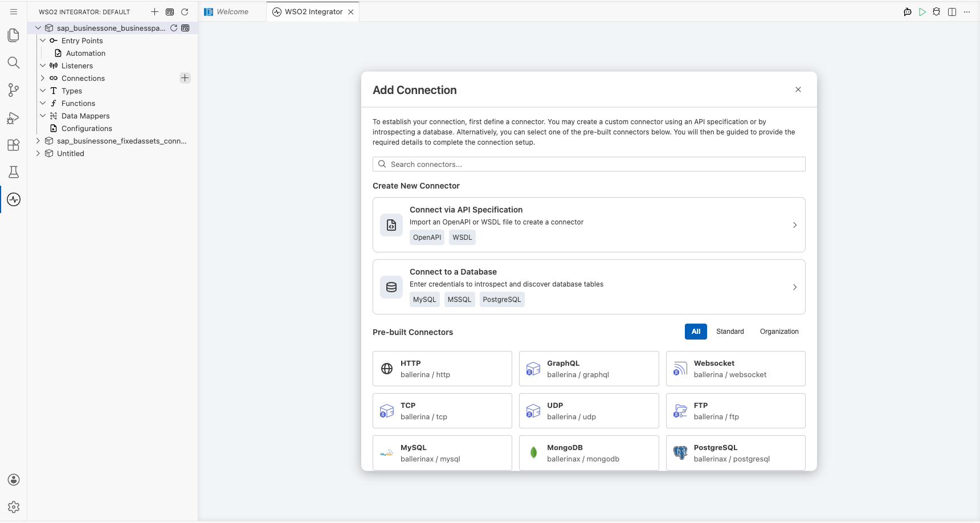Click the window icon beside the header plus
980x523 pixels.
point(170,11)
